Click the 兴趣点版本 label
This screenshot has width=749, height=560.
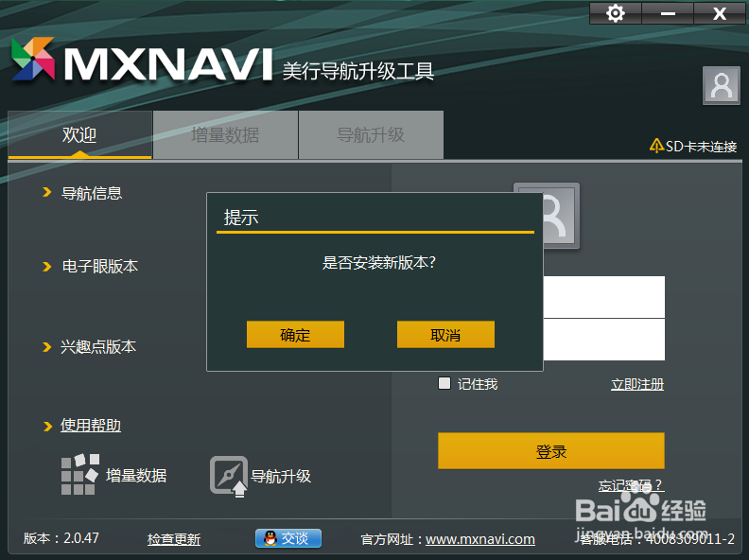[x=98, y=347]
